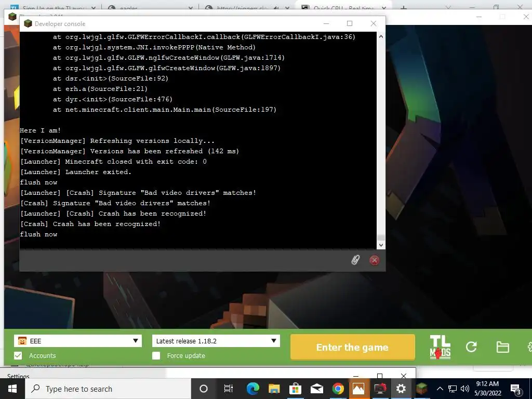This screenshot has height=399, width=532.
Task: Switch to Photos app on taskbar
Action: coord(358,389)
